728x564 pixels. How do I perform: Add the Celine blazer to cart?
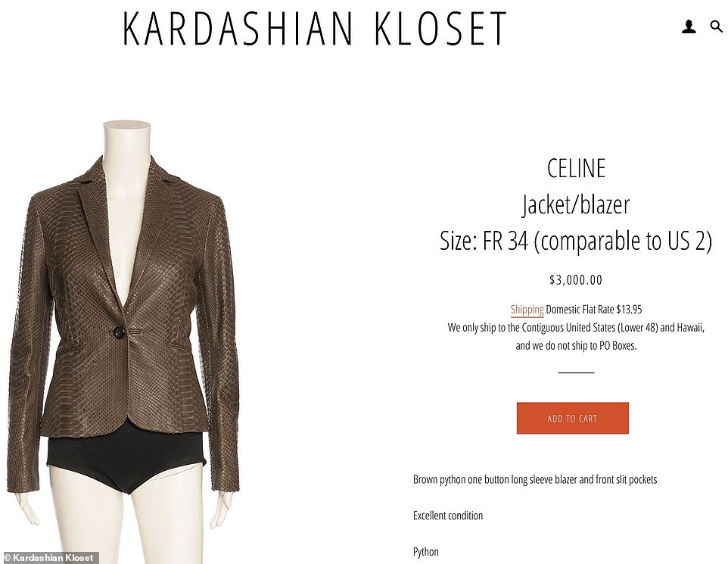coord(572,418)
